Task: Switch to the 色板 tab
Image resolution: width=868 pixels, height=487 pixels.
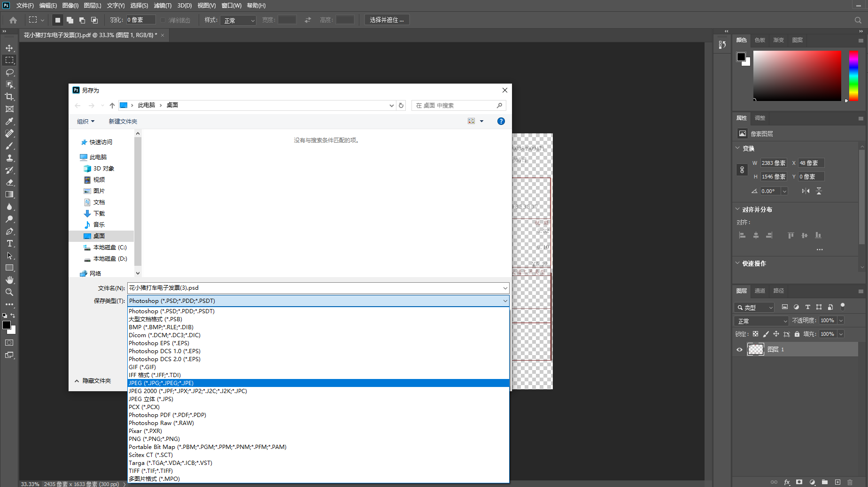Action: pos(760,40)
